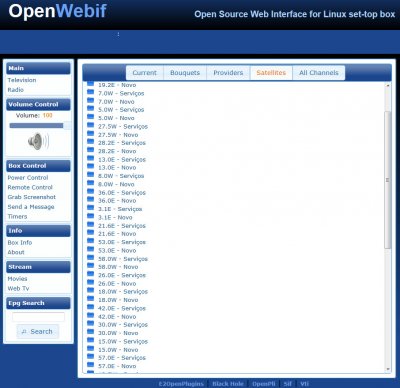This screenshot has width=400, height=388.
Task: Open the Television link in Main
Action: coord(22,80)
